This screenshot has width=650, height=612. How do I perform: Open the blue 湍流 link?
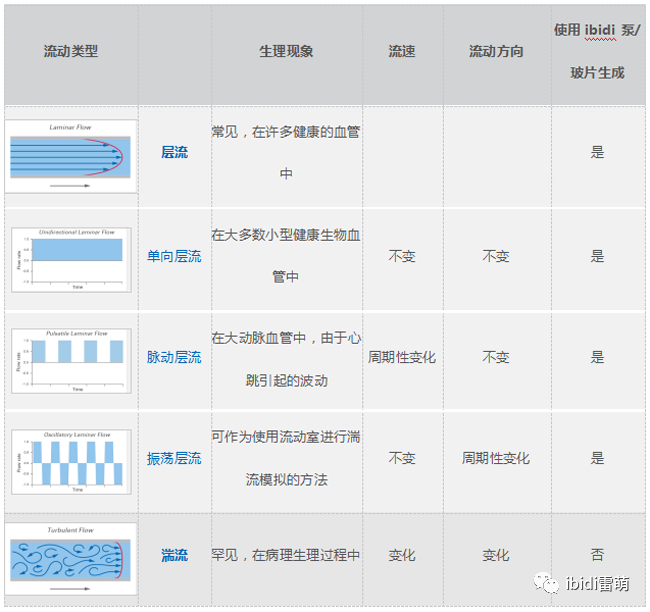click(x=174, y=555)
